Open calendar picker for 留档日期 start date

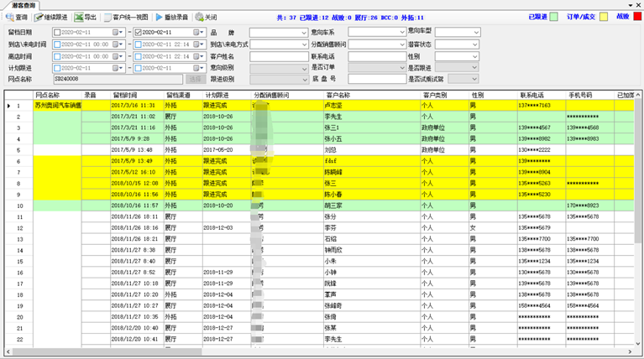click(x=117, y=33)
